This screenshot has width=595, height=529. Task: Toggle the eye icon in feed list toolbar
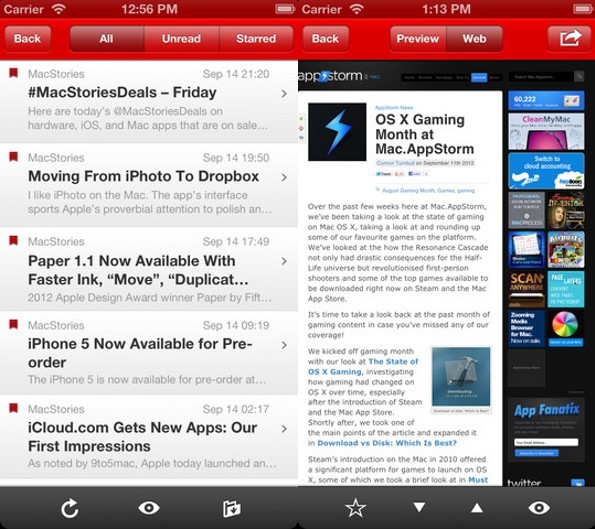149,508
